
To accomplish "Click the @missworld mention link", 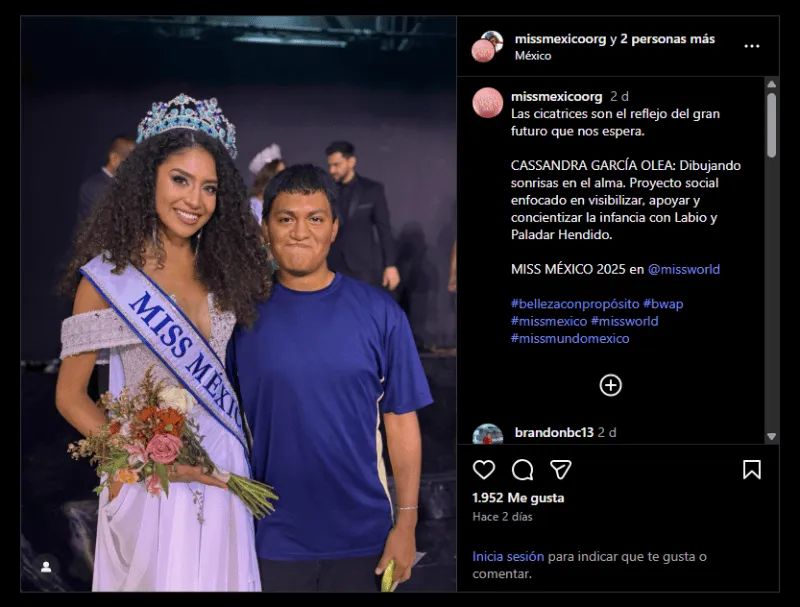I will click(x=683, y=269).
